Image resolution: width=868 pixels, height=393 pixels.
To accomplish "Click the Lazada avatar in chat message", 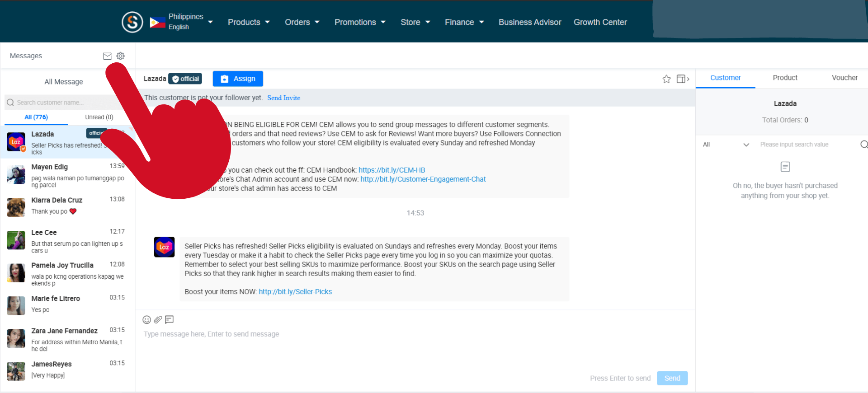I will [164, 247].
